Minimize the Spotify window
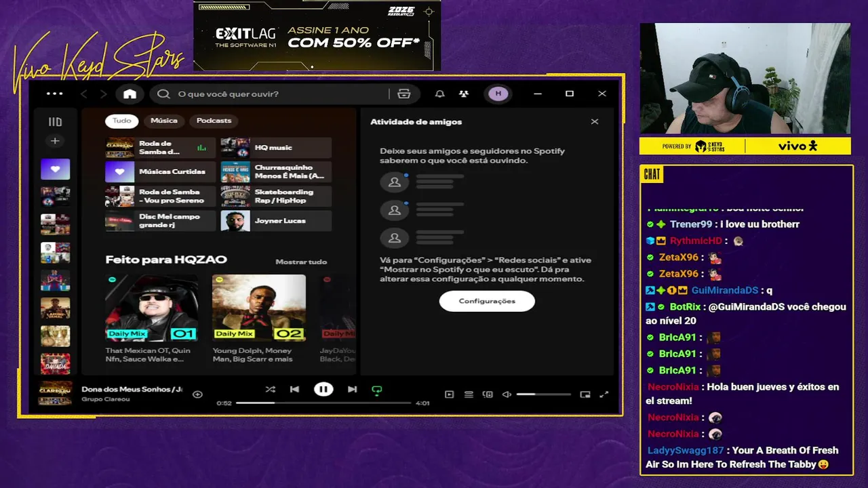 (538, 94)
